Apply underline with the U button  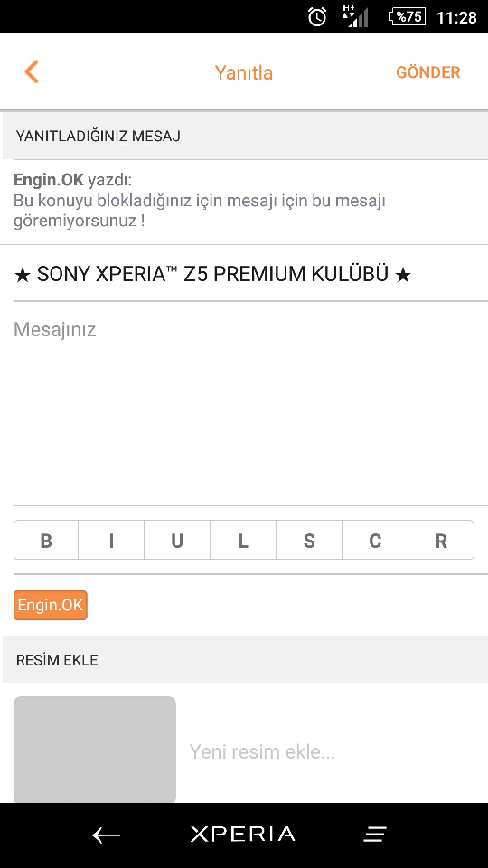(177, 541)
